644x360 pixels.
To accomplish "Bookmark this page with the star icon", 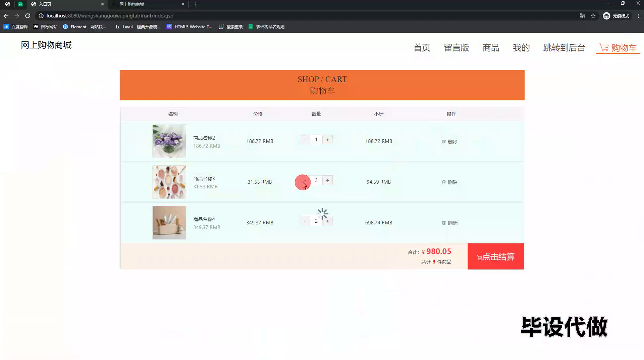I will click(x=593, y=16).
